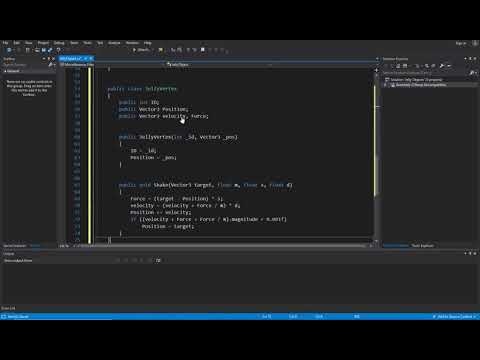
Task: Click the Shake method declaration line
Action: (x=206, y=185)
